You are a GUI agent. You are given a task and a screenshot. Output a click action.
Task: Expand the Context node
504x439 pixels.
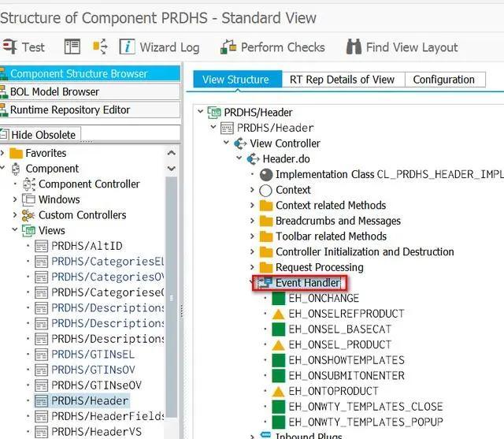[252, 190]
